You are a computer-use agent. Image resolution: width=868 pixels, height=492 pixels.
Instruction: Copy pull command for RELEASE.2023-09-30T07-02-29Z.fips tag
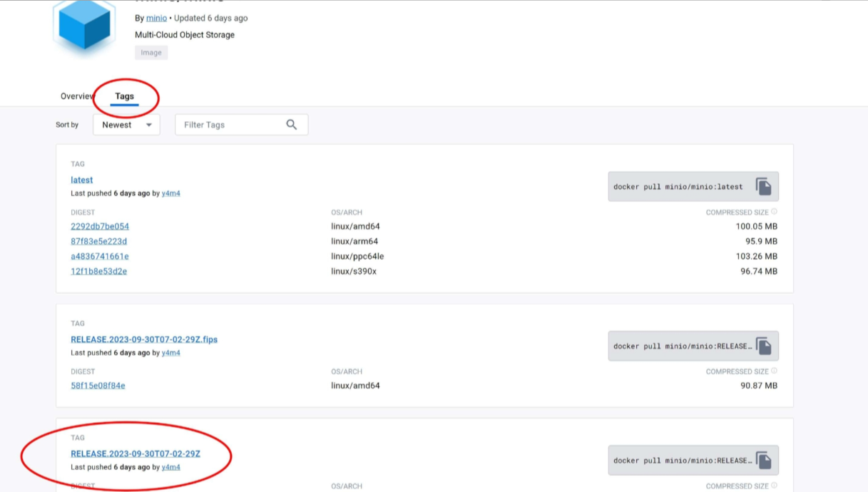pos(763,347)
